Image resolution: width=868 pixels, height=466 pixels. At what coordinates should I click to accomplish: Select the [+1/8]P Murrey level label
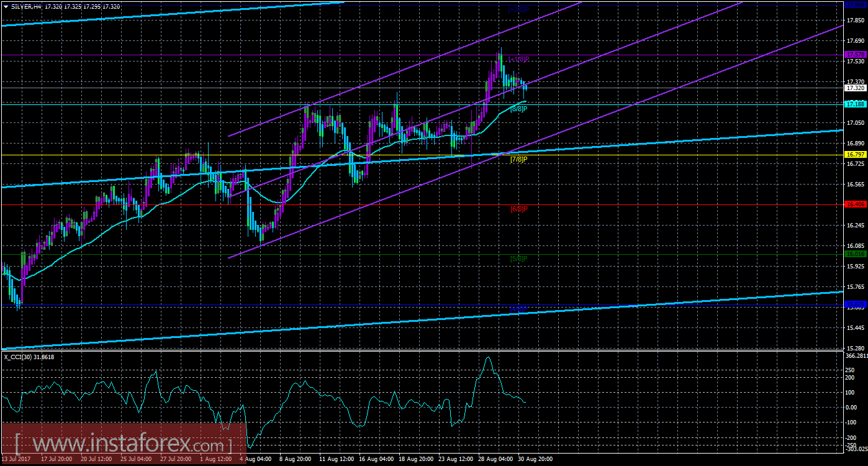pos(519,59)
